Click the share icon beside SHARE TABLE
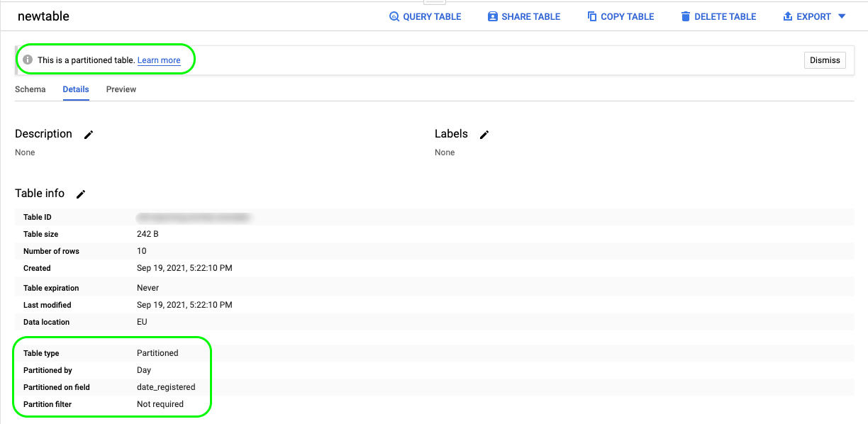The height and width of the screenshot is (424, 868). tap(493, 16)
